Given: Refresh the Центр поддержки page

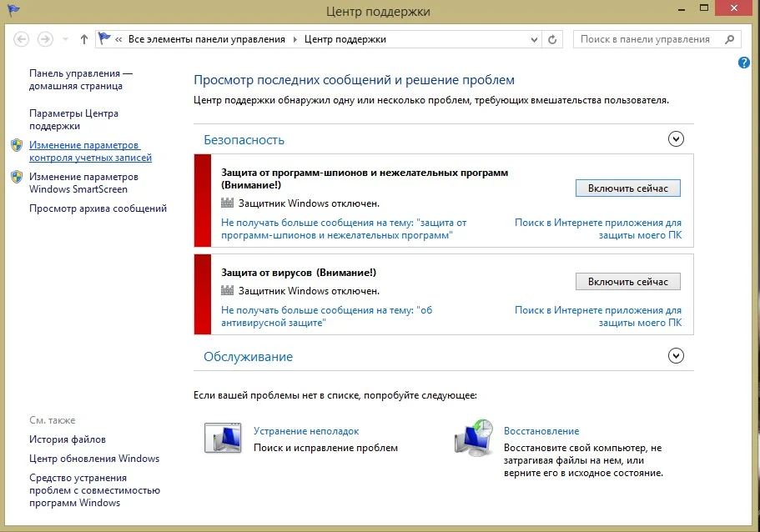Looking at the screenshot, I should tap(552, 39).
